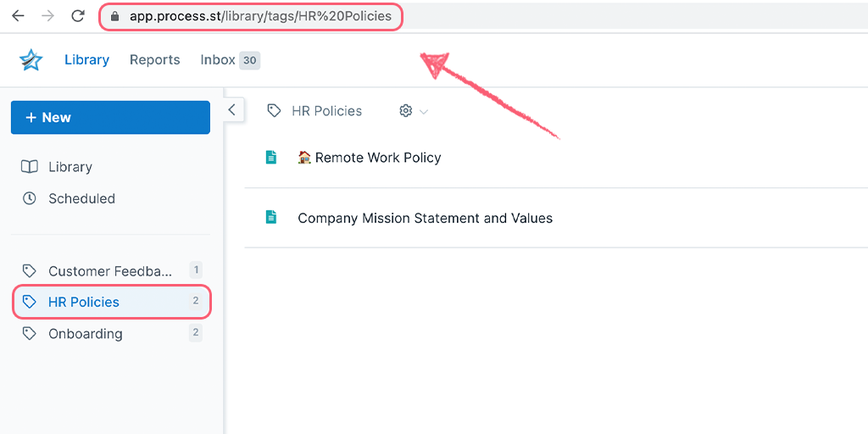Select the Customer Feedback tag in sidebar
The height and width of the screenshot is (434, 868).
(111, 270)
